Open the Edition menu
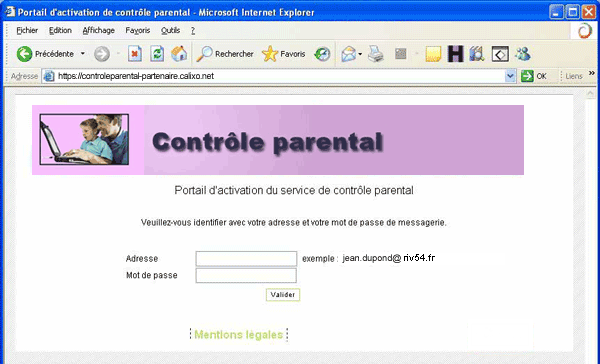Screen dimensions: 600x364 [60, 31]
